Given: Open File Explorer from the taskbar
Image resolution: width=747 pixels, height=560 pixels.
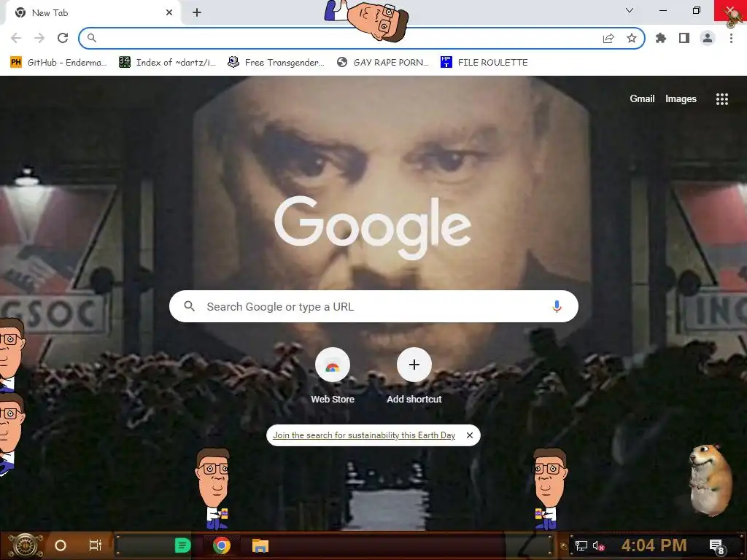Looking at the screenshot, I should (260, 545).
